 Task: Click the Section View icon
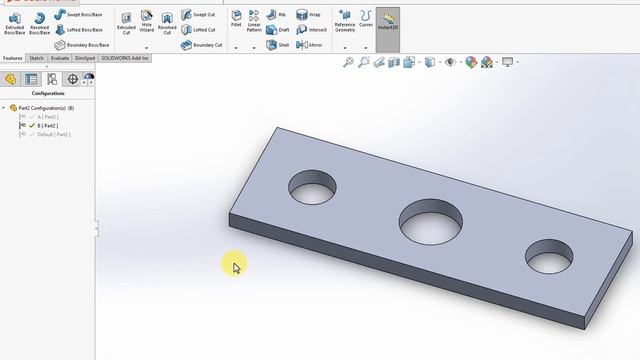click(x=394, y=62)
